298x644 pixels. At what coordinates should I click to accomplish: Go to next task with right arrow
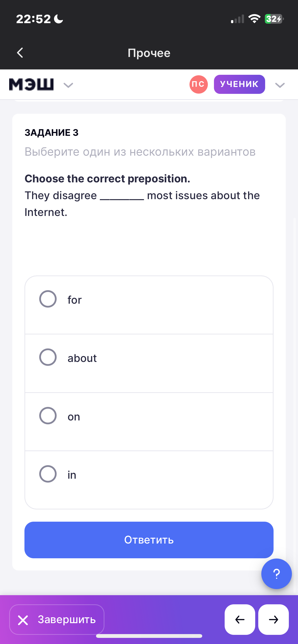(x=273, y=620)
